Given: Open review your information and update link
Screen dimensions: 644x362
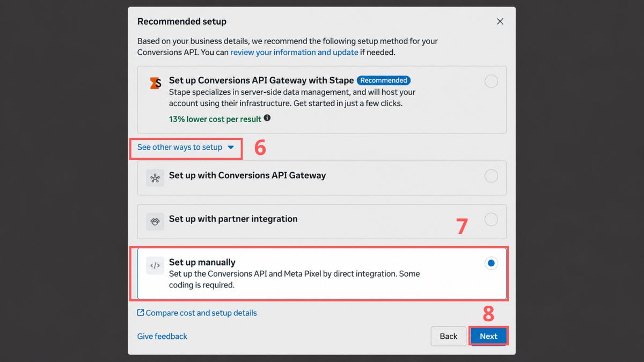Looking at the screenshot, I should tap(294, 52).
